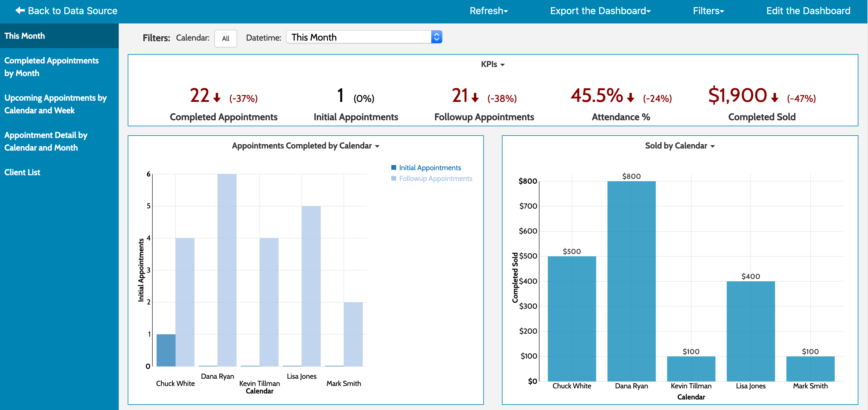Viewport: 868px width, 410px height.
Task: Switch to the Client List tab
Action: pyautogui.click(x=22, y=172)
